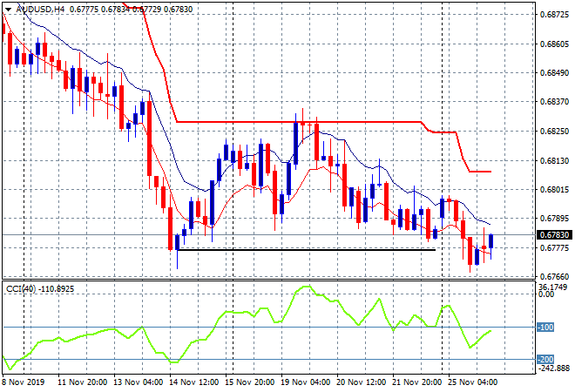Select the black horizontal support line
575x392 pixels.
(x=306, y=250)
